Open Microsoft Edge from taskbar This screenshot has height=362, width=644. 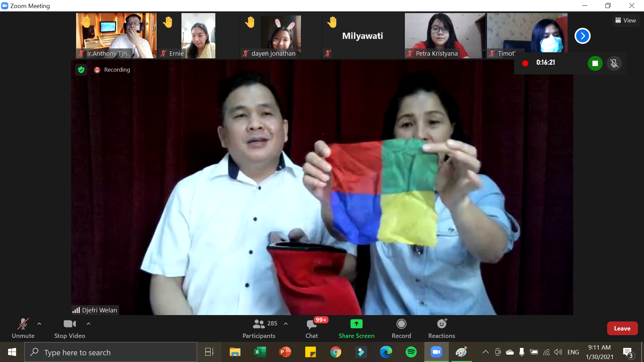click(386, 352)
